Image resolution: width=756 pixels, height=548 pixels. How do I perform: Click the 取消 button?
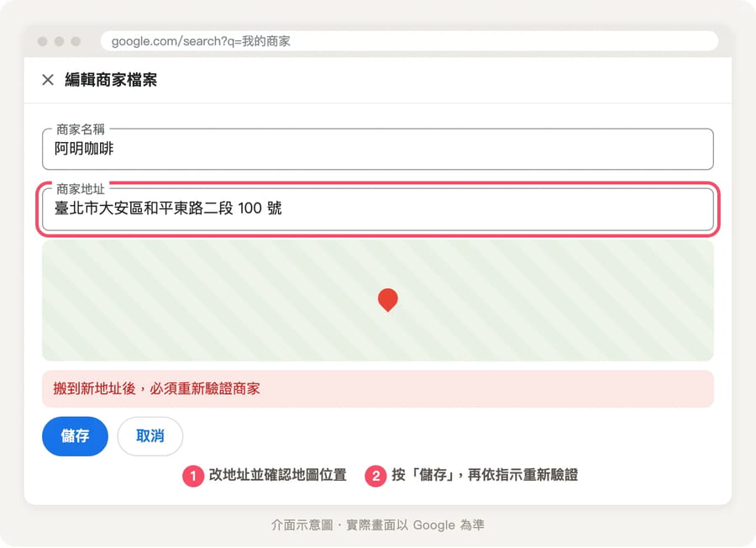[150, 436]
